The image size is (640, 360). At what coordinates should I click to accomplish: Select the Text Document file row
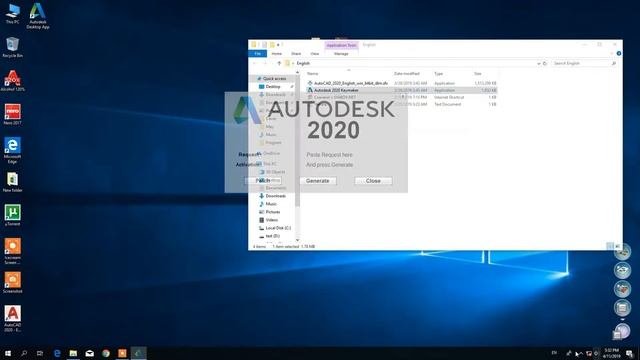pos(402,104)
